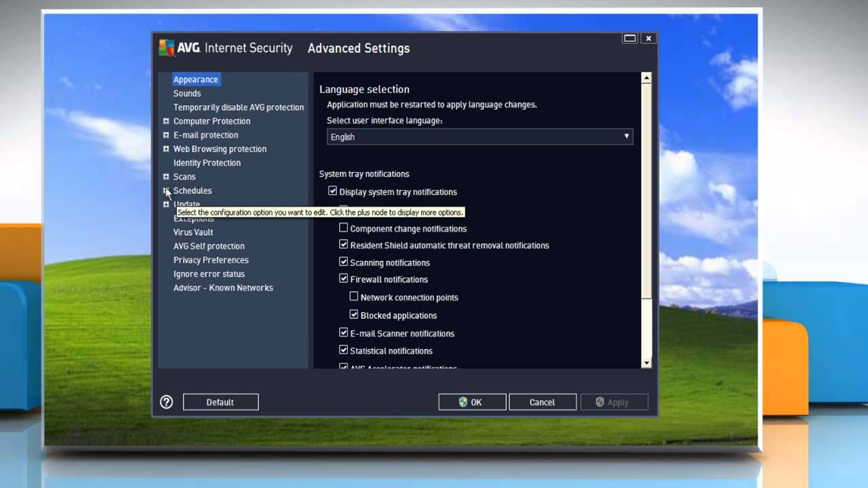Viewport: 868px width, 488px height.
Task: Uncheck Scanning notifications checkbox
Action: pos(343,262)
